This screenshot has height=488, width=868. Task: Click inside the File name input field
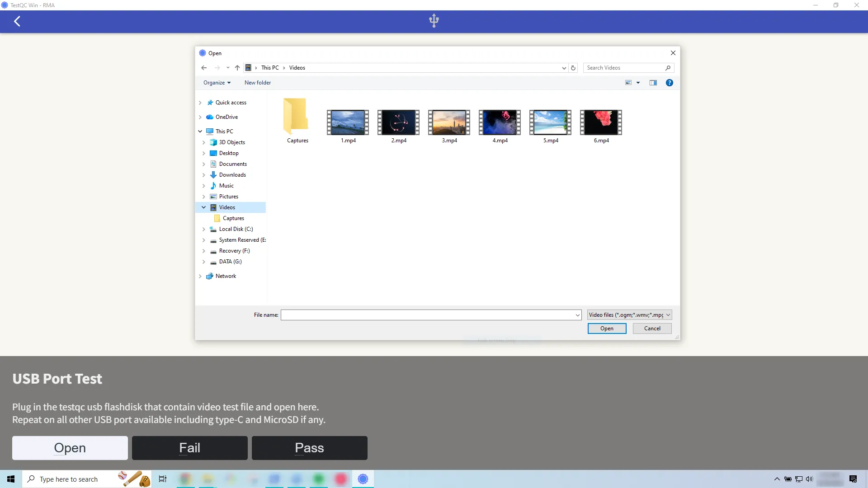click(429, 315)
